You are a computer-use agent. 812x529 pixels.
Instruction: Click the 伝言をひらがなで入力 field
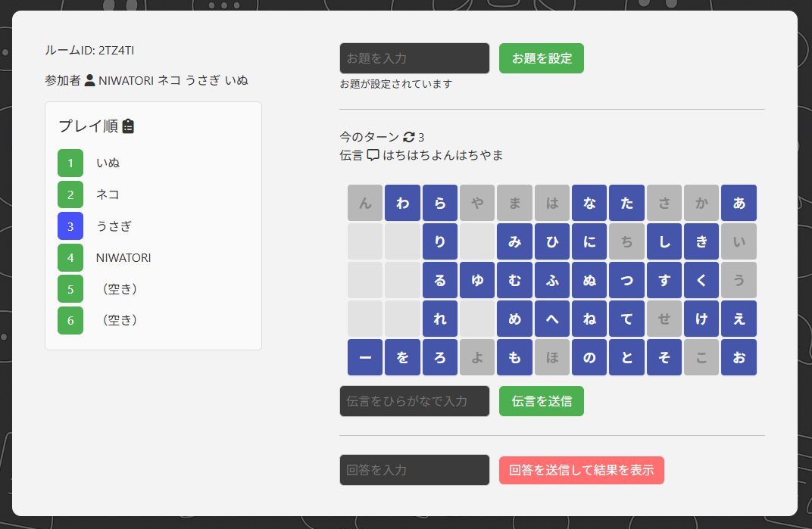pos(414,401)
